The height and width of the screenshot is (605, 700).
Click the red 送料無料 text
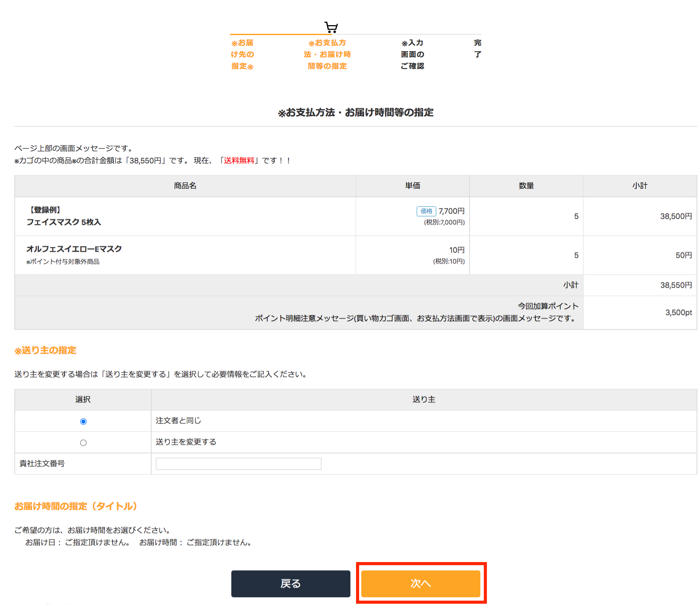tap(239, 160)
